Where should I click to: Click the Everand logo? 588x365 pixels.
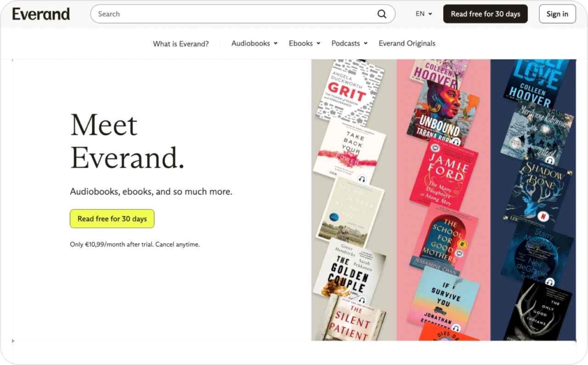point(40,13)
